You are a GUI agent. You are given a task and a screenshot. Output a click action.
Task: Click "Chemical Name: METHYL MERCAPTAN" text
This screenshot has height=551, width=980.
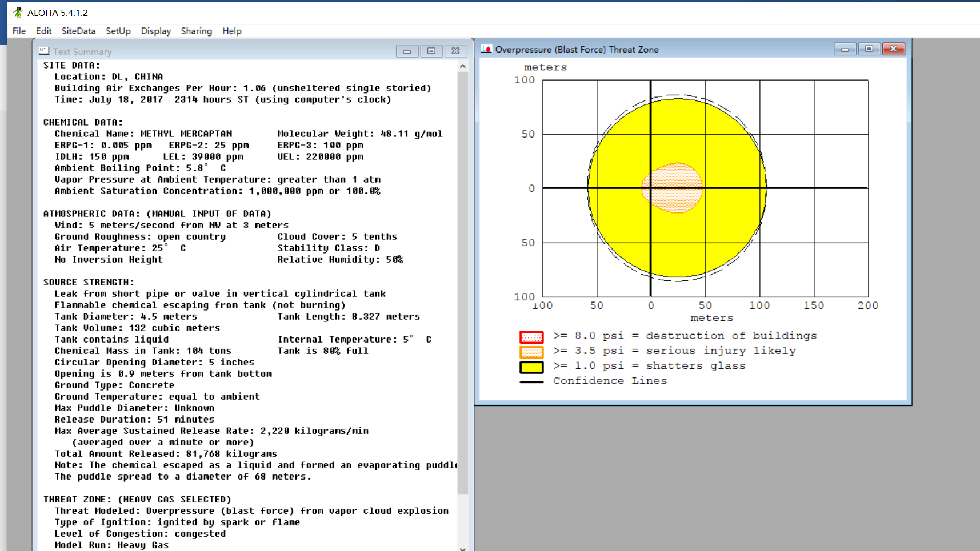(x=143, y=134)
